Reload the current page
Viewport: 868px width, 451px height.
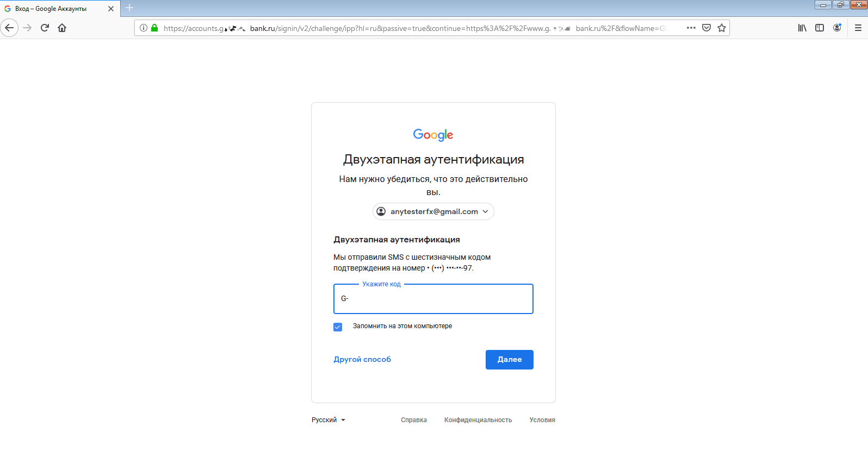(x=45, y=28)
